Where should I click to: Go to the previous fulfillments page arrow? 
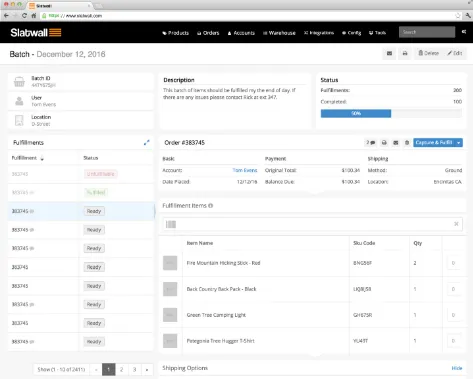96,369
